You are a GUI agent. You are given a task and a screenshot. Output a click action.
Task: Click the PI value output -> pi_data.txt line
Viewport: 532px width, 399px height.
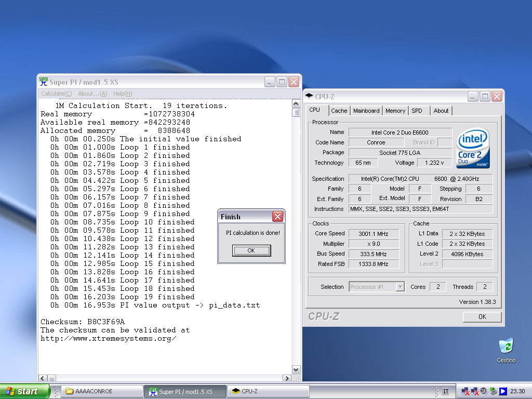point(155,305)
